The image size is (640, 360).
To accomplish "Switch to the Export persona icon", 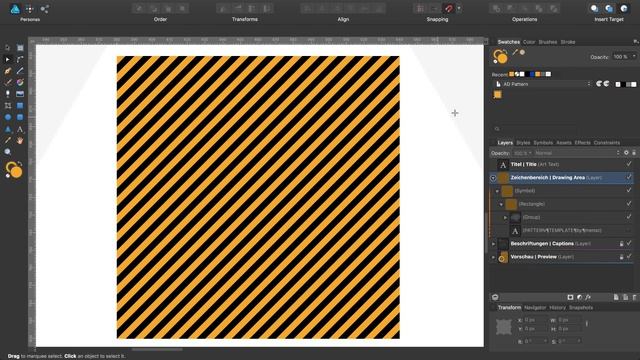I will [x=44, y=9].
